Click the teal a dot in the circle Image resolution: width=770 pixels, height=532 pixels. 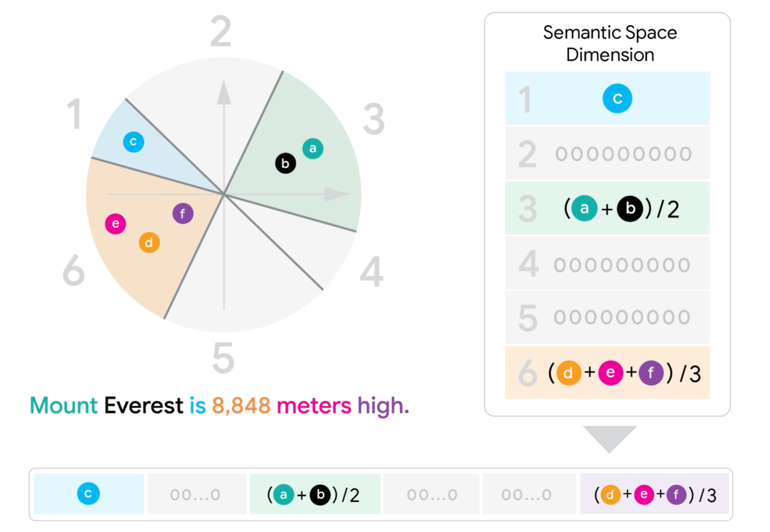[313, 148]
